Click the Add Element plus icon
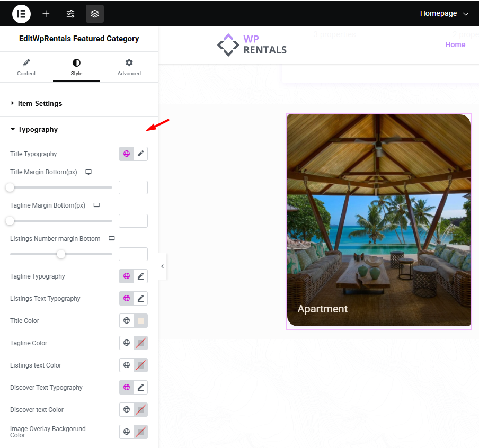This screenshot has width=479, height=448. [46, 14]
